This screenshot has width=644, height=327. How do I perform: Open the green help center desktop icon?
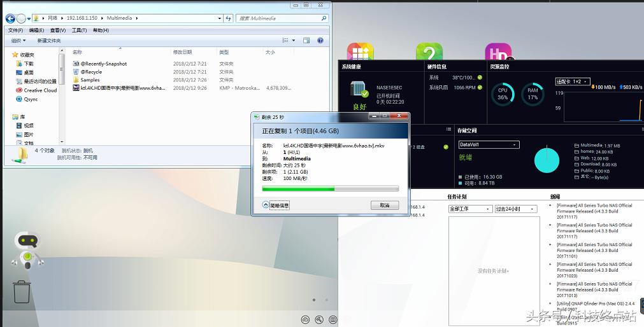(x=429, y=52)
